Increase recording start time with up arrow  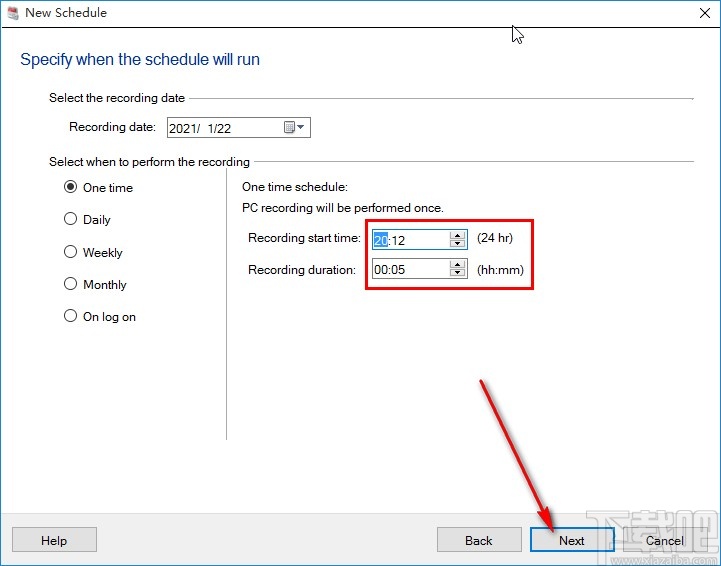pos(458,235)
